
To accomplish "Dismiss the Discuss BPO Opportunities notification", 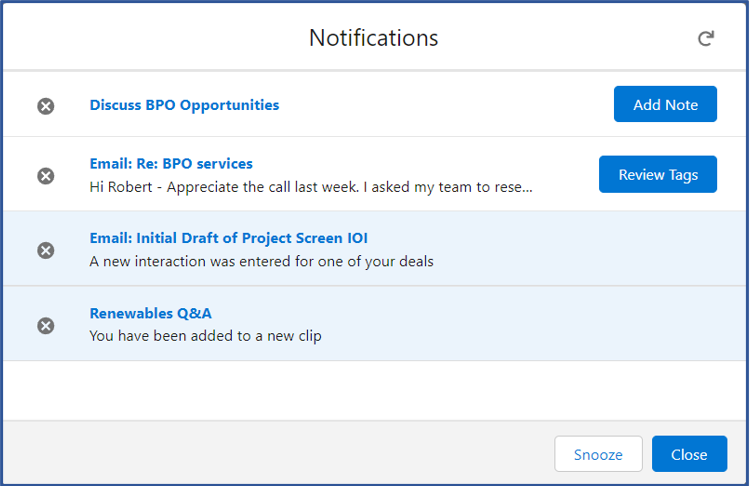I will point(46,106).
